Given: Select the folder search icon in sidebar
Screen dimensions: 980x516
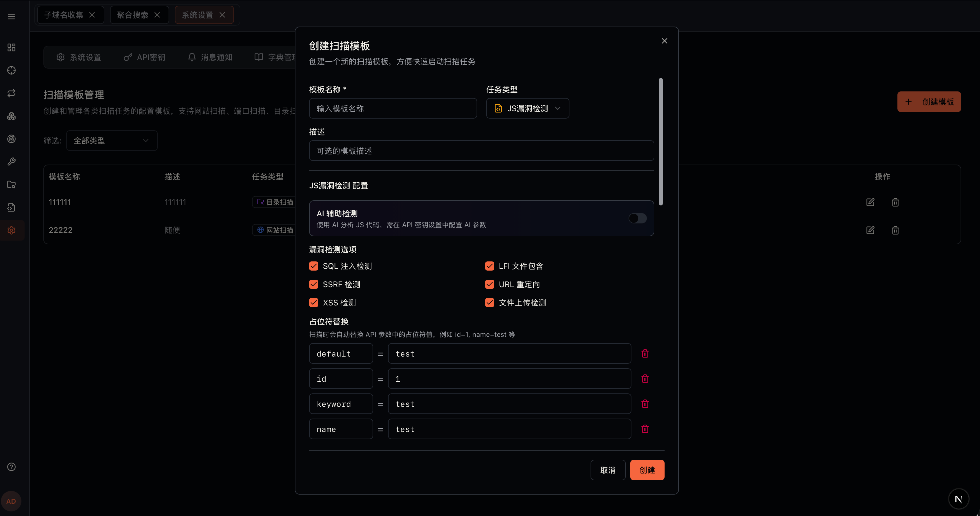Looking at the screenshot, I should [11, 185].
